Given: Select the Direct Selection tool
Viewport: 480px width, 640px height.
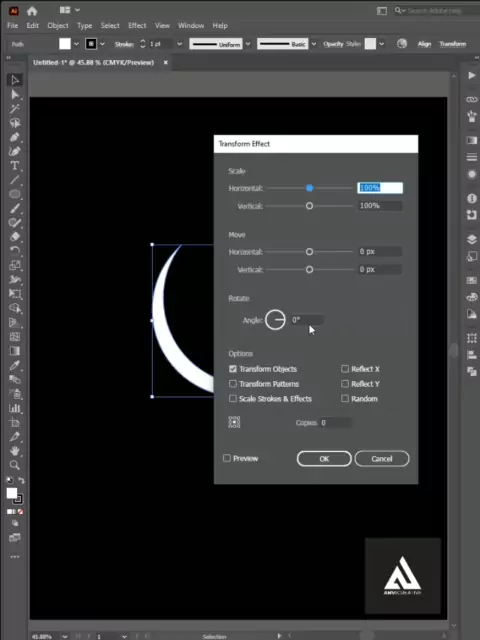Looking at the screenshot, I should coord(15,95).
